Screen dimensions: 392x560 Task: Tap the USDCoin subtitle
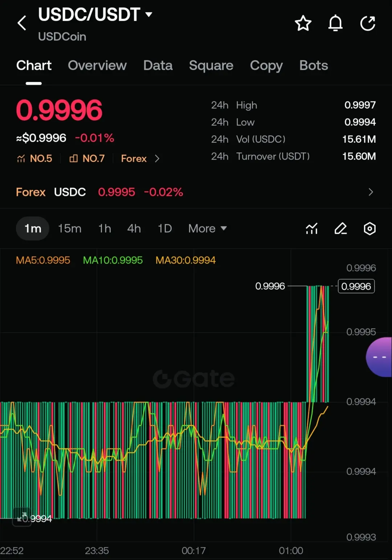pos(62,37)
